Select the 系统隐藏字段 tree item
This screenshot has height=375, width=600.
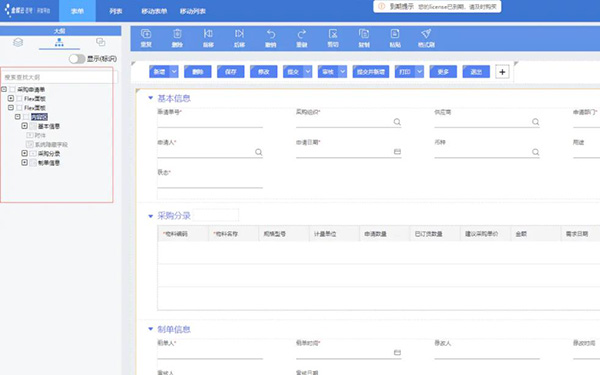click(x=51, y=144)
